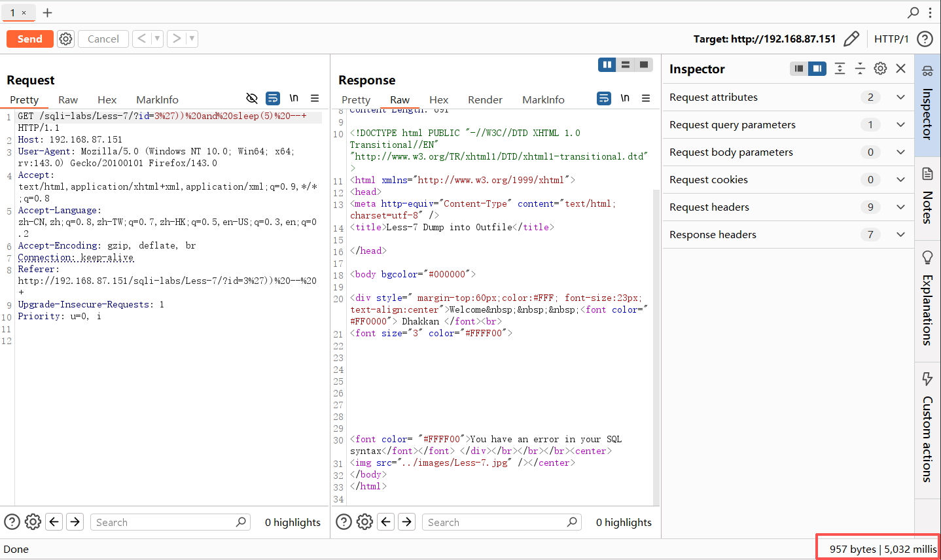This screenshot has height=560, width=941.
Task: Close Repeater tab 1
Action: pyautogui.click(x=24, y=12)
